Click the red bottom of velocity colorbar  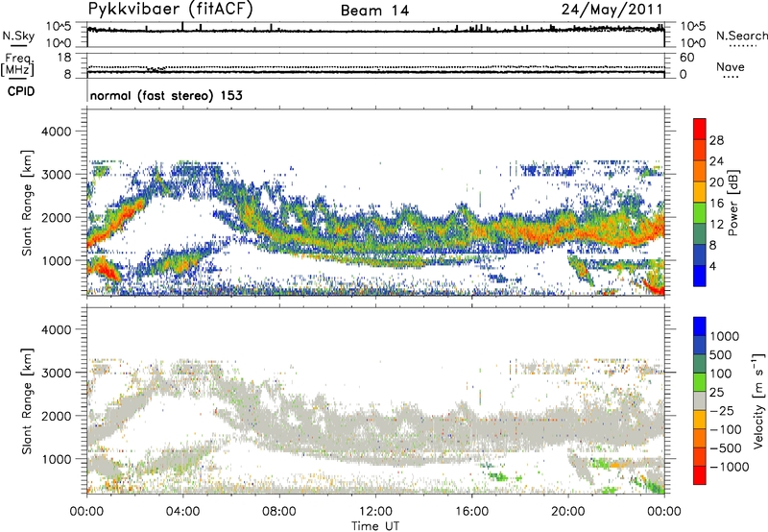[x=700, y=475]
